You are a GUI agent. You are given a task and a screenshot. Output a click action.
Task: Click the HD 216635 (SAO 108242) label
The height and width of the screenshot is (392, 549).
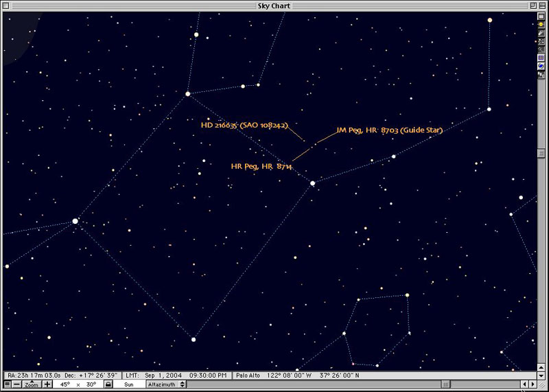(244, 125)
